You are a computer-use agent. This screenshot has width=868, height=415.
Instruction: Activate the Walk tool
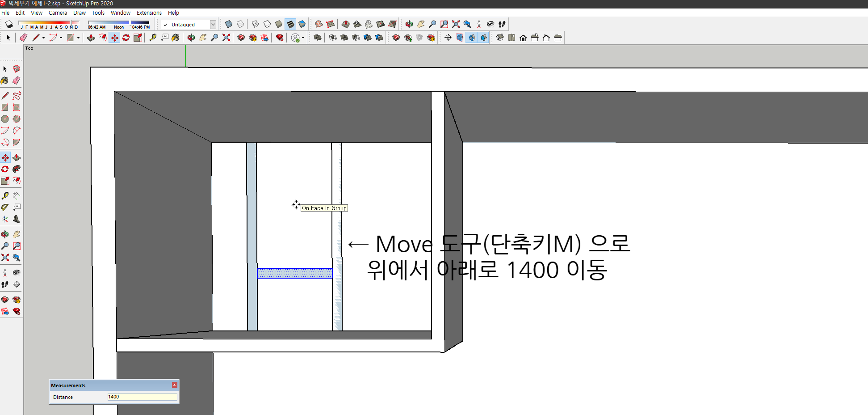[5, 284]
